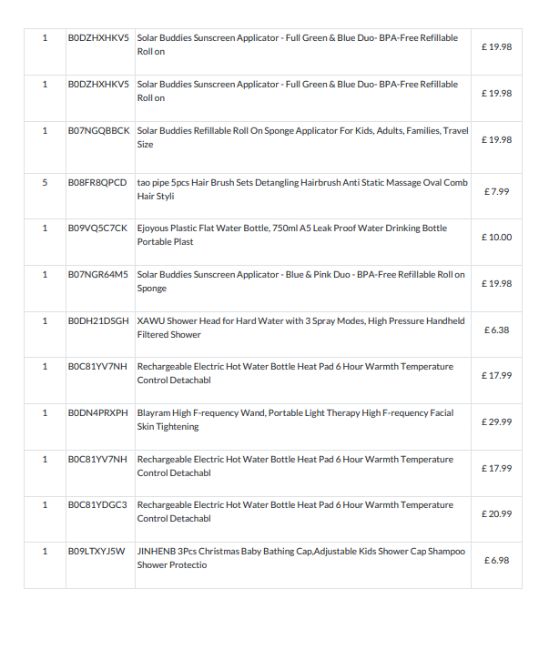This screenshot has height=650, width=539.
Task: Click XAWU Shower Head description
Action: click(301, 328)
